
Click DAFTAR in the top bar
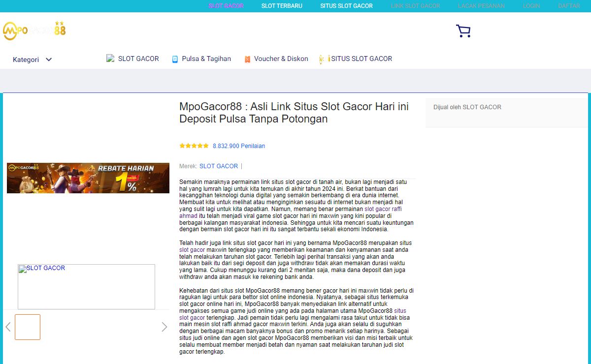tap(569, 6)
